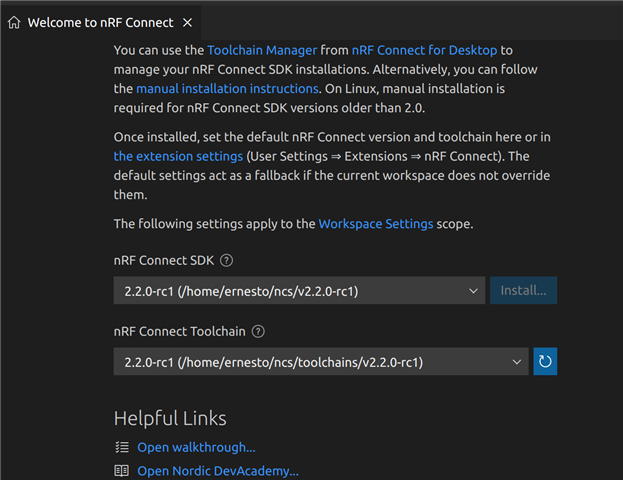Open the extension settings link

tap(178, 157)
